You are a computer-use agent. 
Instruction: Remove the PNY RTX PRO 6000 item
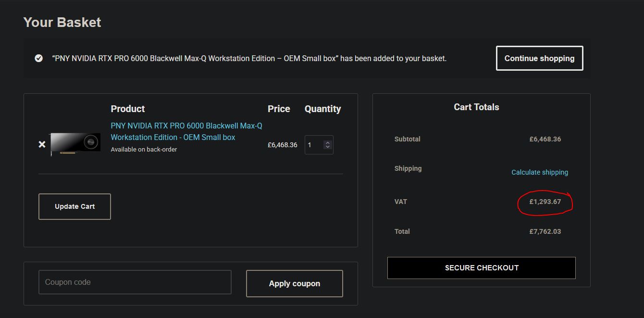42,144
